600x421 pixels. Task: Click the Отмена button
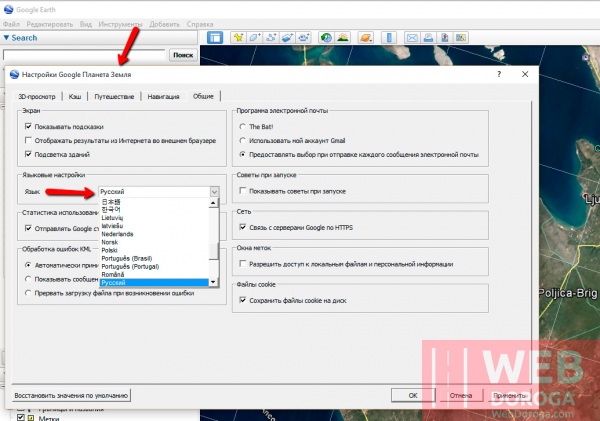coord(461,395)
